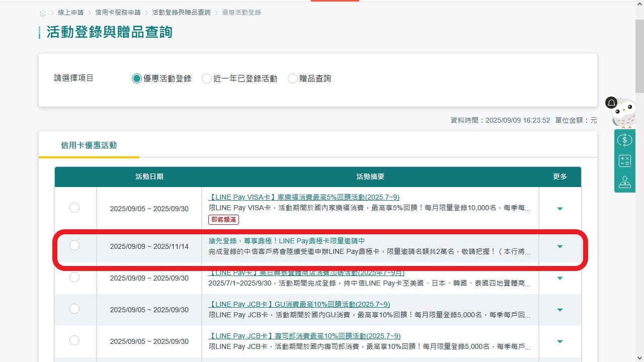Open the currency exchange sidebar icon

point(625,140)
